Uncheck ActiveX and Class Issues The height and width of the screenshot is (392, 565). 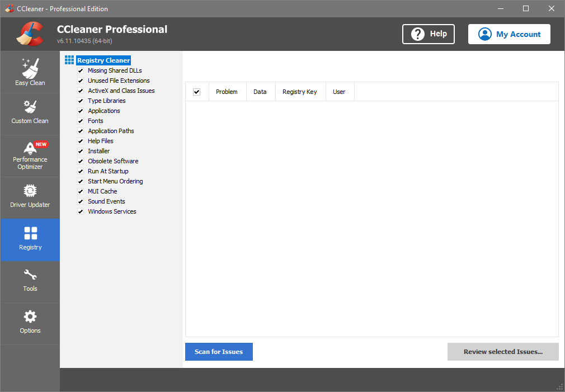tap(81, 91)
